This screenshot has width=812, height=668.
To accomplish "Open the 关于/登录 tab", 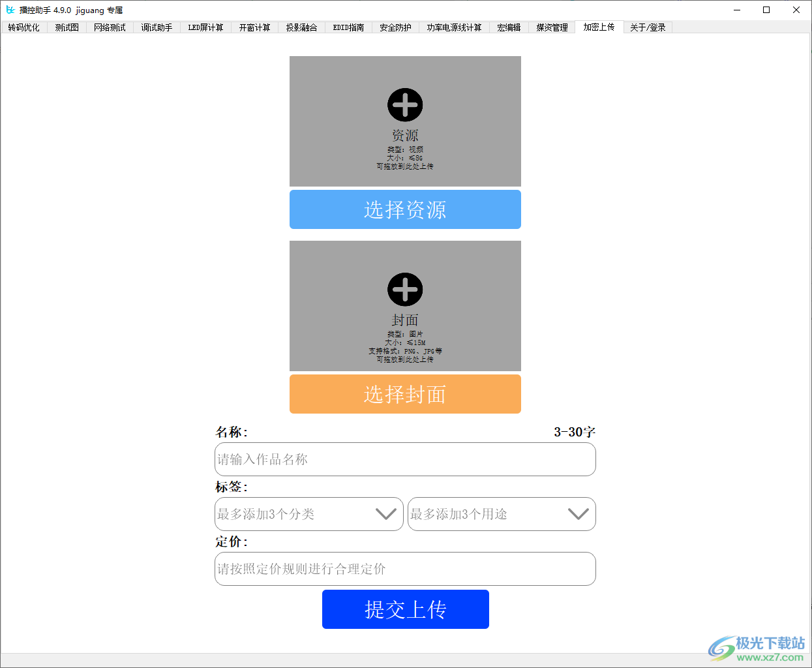I will 647,27.
